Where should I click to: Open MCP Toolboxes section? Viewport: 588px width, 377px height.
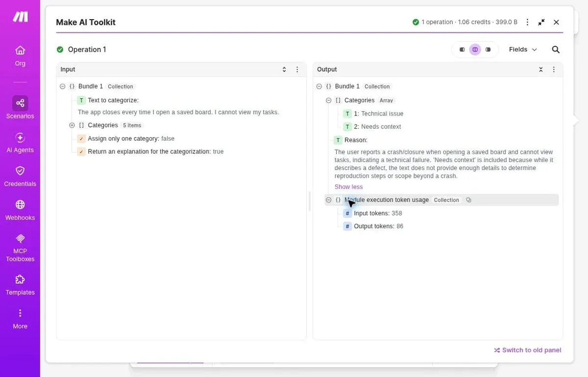point(20,247)
